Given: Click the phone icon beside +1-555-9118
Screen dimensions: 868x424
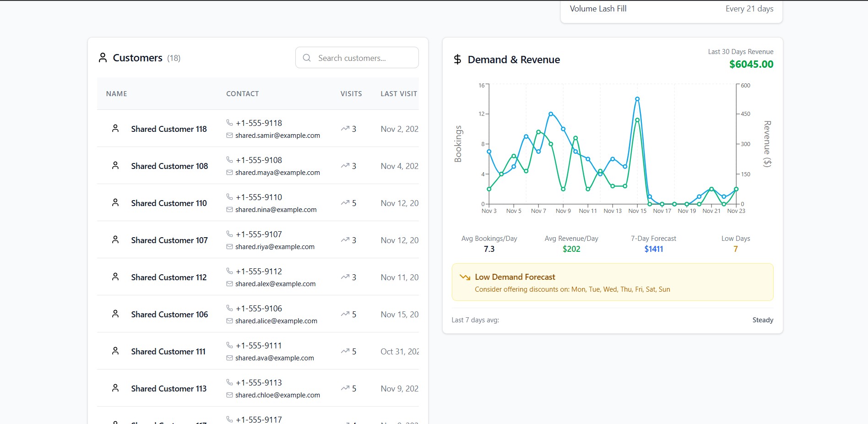Looking at the screenshot, I should 230,123.
